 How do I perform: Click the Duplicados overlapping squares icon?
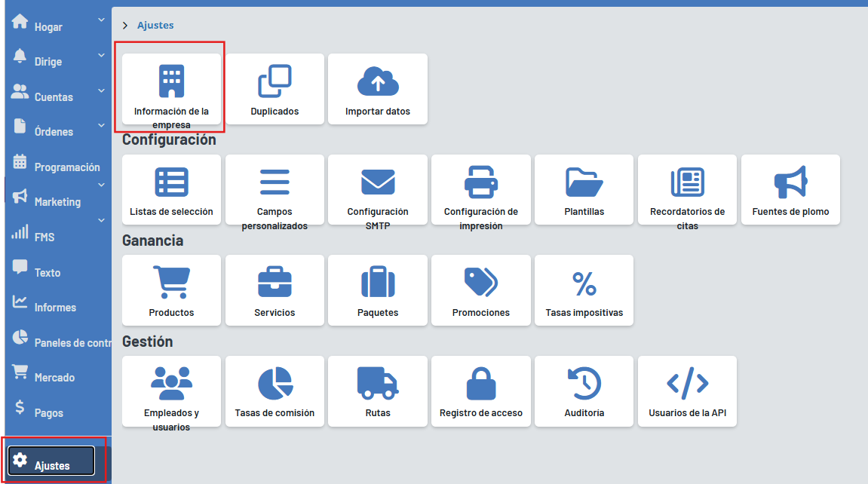[x=275, y=81]
